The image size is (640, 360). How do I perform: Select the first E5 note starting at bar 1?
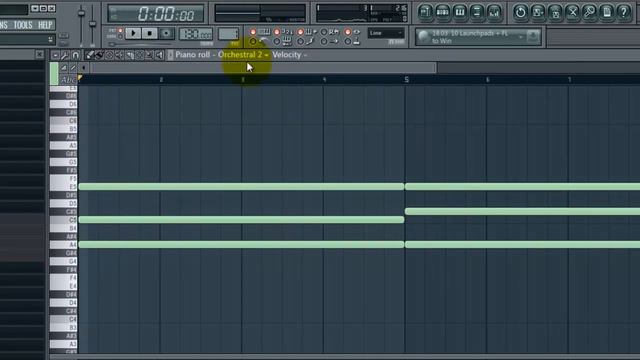[241, 187]
